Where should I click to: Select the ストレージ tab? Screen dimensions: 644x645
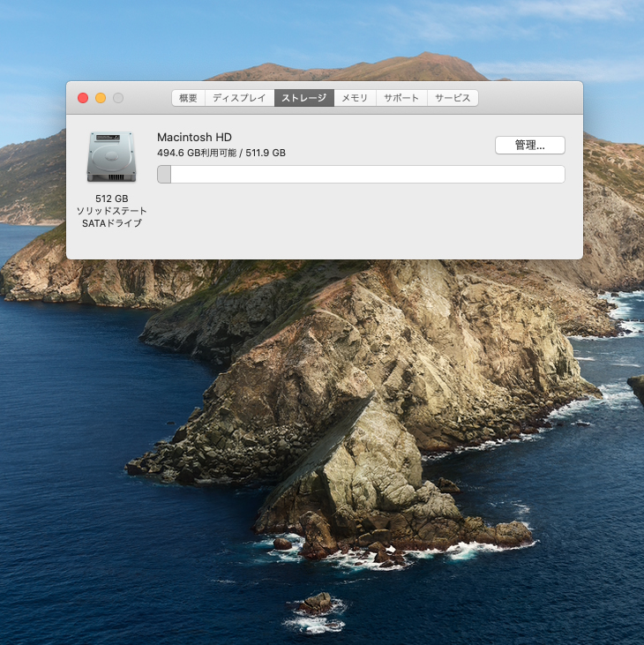303,98
